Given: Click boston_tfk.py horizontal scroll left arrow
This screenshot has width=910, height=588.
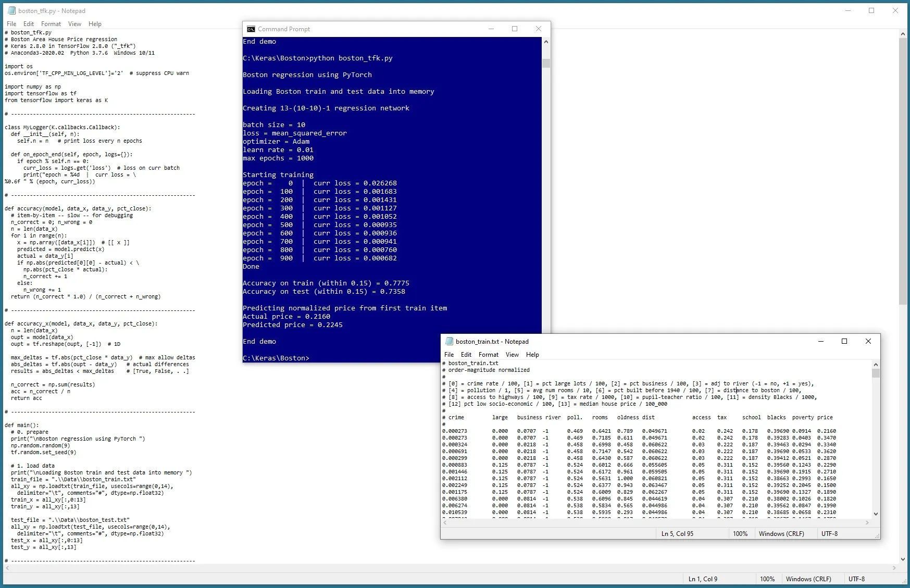Looking at the screenshot, I should [7, 568].
